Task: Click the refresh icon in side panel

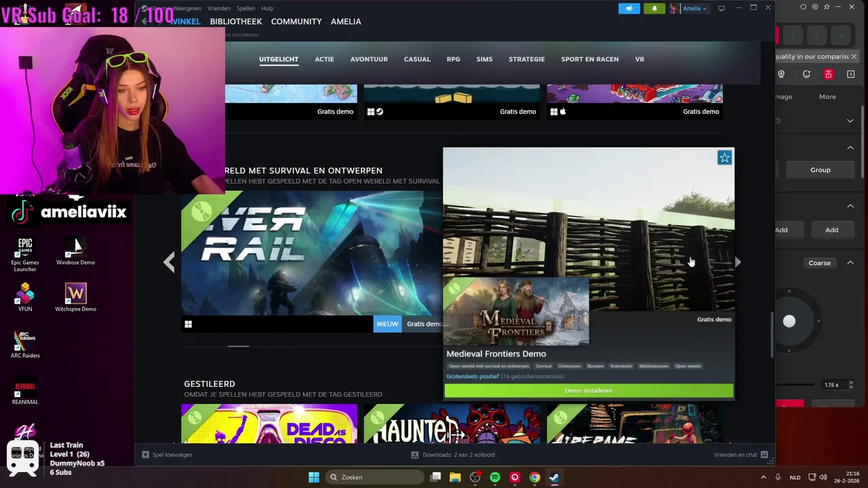Action: [806, 75]
